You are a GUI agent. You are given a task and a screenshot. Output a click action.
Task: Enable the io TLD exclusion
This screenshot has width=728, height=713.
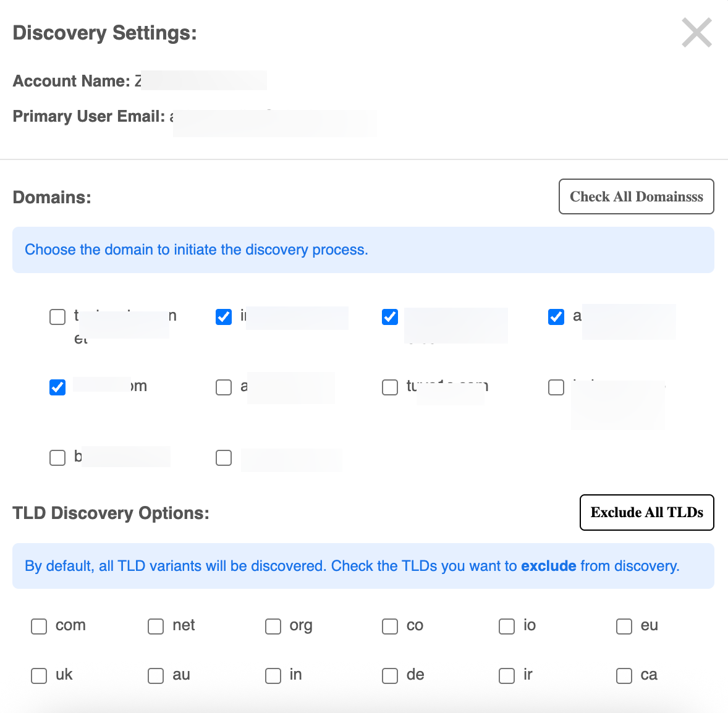click(x=507, y=627)
